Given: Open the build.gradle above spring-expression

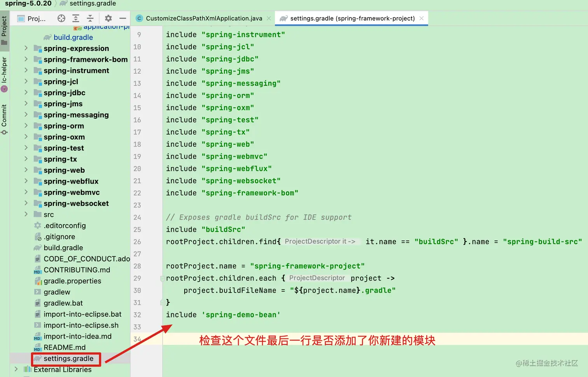Looking at the screenshot, I should tap(73, 37).
